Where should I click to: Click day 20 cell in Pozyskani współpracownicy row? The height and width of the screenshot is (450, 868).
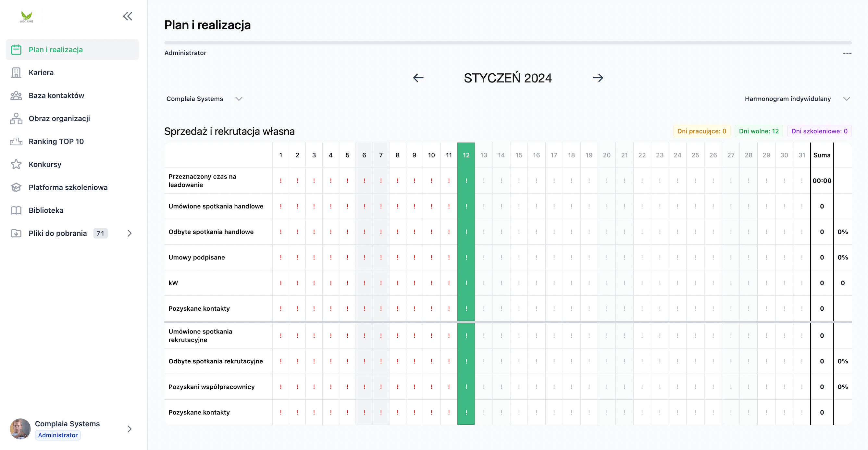pyautogui.click(x=606, y=387)
